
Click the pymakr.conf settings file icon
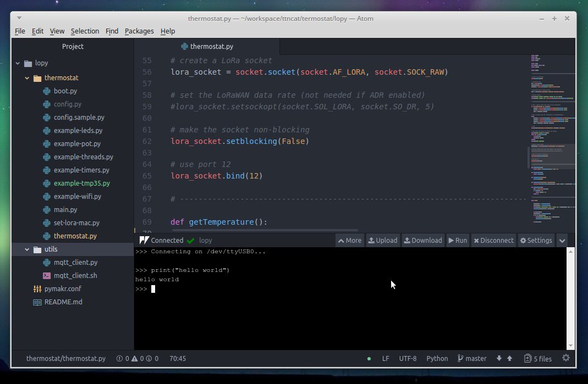click(x=37, y=289)
